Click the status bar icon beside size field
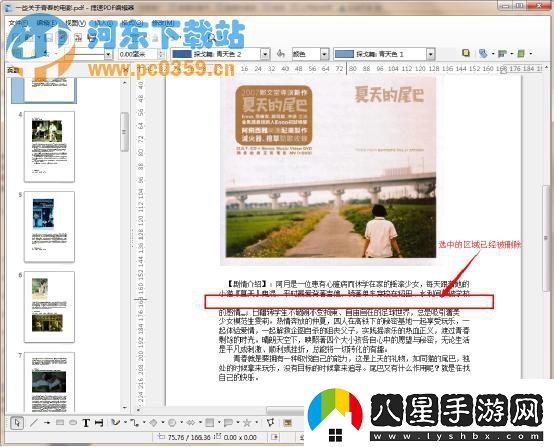 coord(275,437)
